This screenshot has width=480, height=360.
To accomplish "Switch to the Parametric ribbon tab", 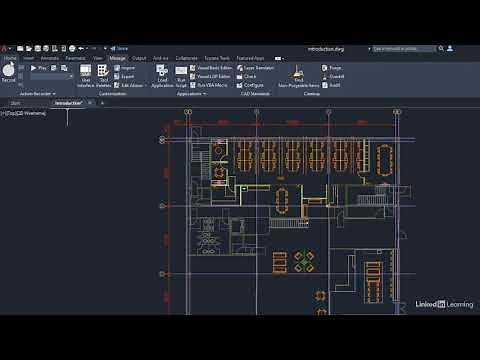I will point(75,58).
